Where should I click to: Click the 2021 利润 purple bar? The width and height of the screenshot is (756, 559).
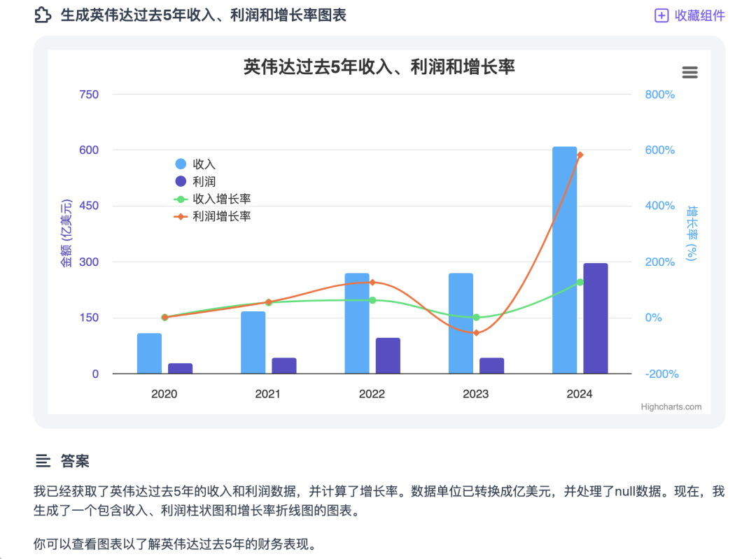pos(284,366)
